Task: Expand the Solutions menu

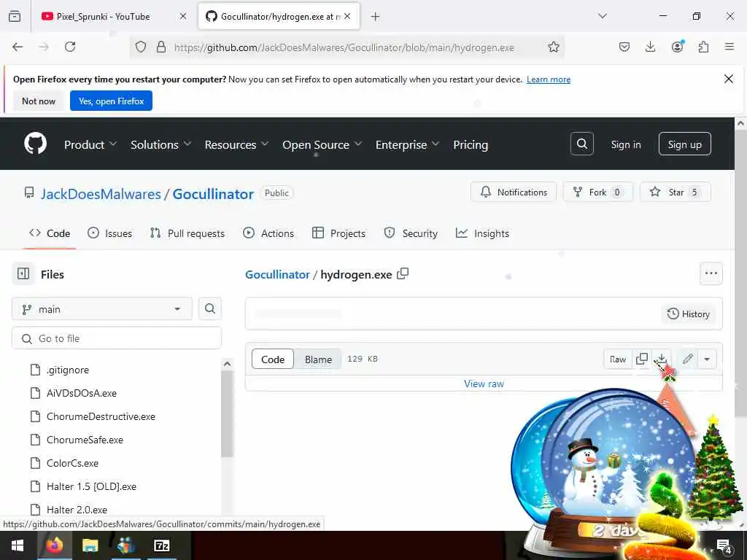Action: [160, 144]
